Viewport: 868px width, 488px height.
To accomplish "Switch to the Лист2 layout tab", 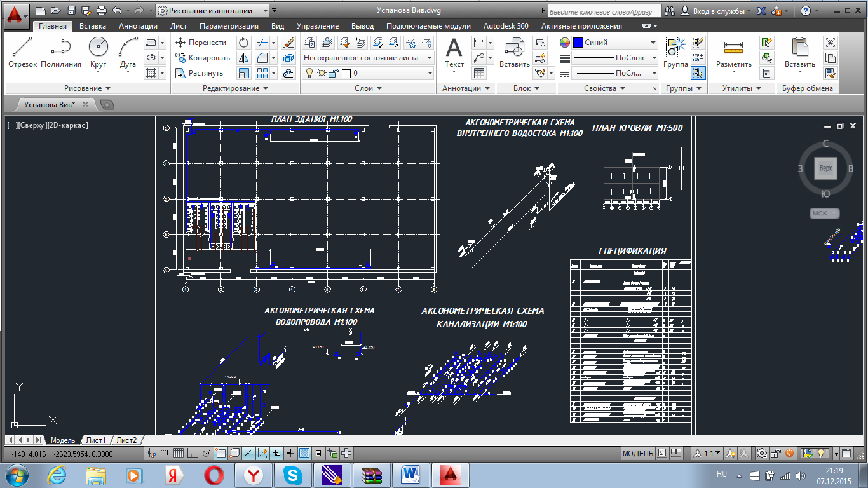I will pyautogui.click(x=126, y=440).
